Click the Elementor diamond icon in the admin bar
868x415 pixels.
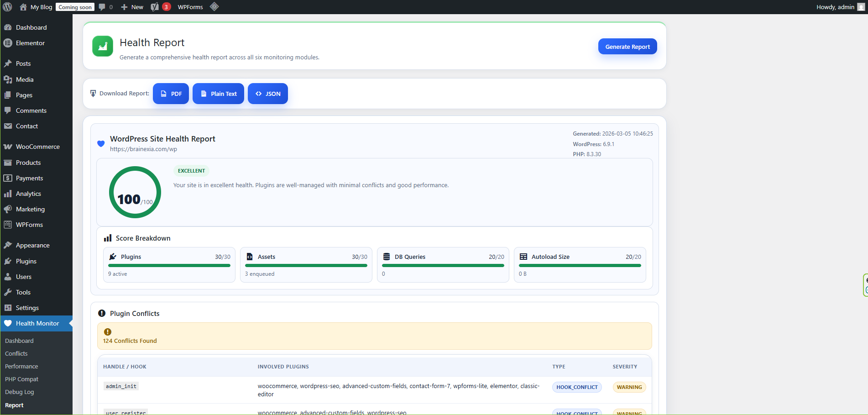(x=214, y=7)
